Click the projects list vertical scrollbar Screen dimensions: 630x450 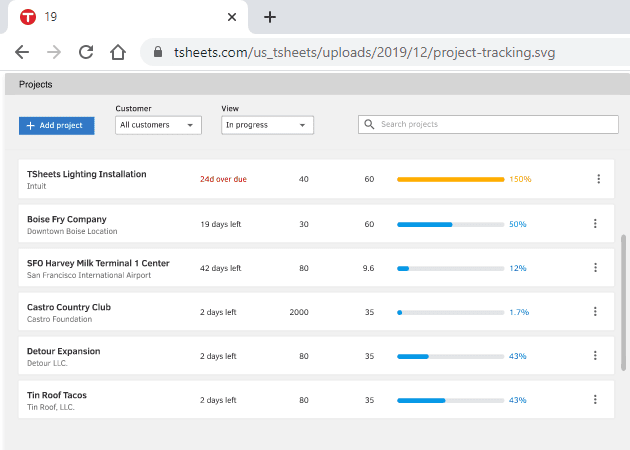[x=623, y=303]
